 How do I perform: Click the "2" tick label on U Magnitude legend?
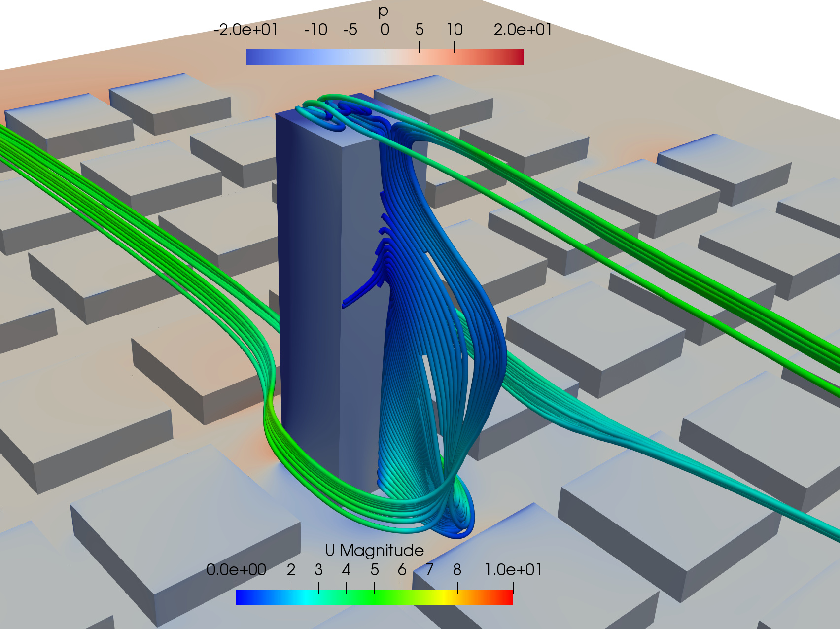click(x=291, y=570)
